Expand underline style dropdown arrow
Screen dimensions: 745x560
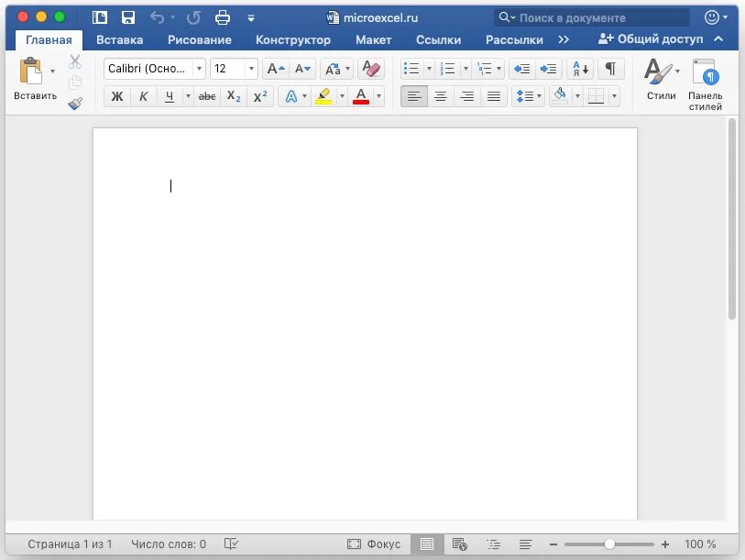tap(188, 96)
